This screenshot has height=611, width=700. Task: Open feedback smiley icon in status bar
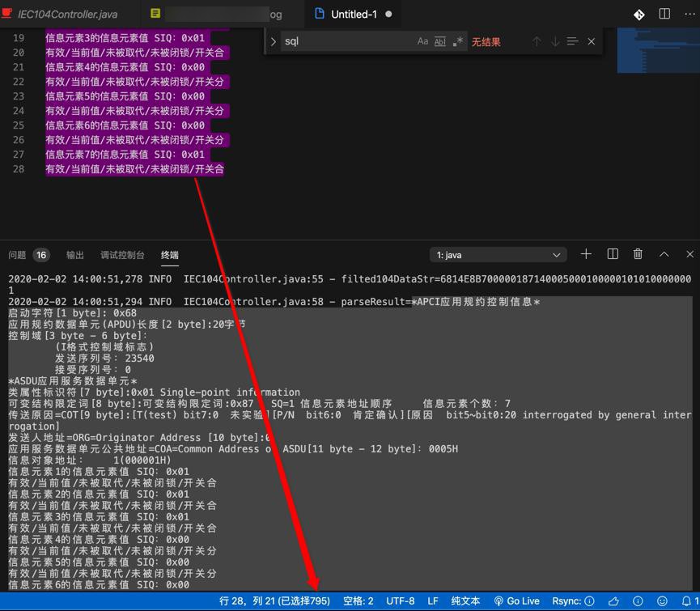tap(662, 601)
